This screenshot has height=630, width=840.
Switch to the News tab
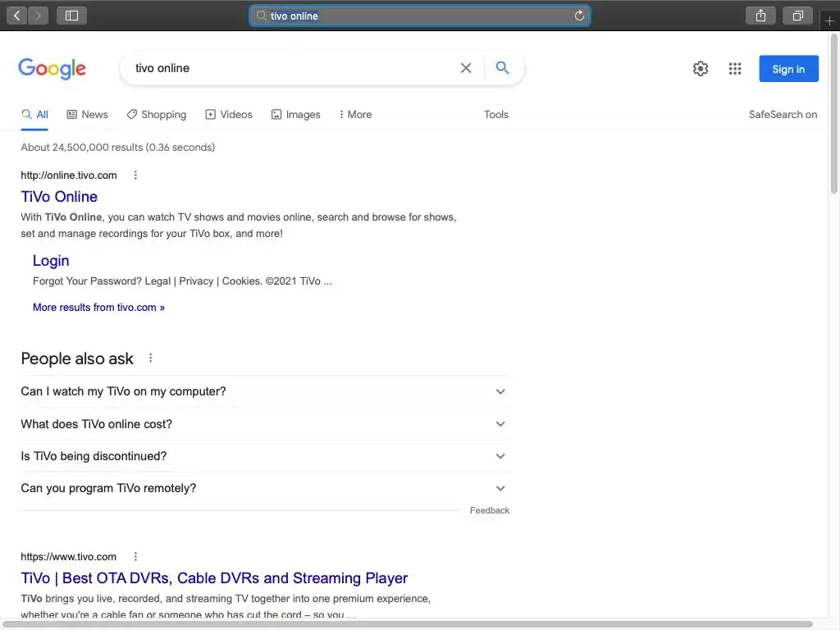[87, 115]
